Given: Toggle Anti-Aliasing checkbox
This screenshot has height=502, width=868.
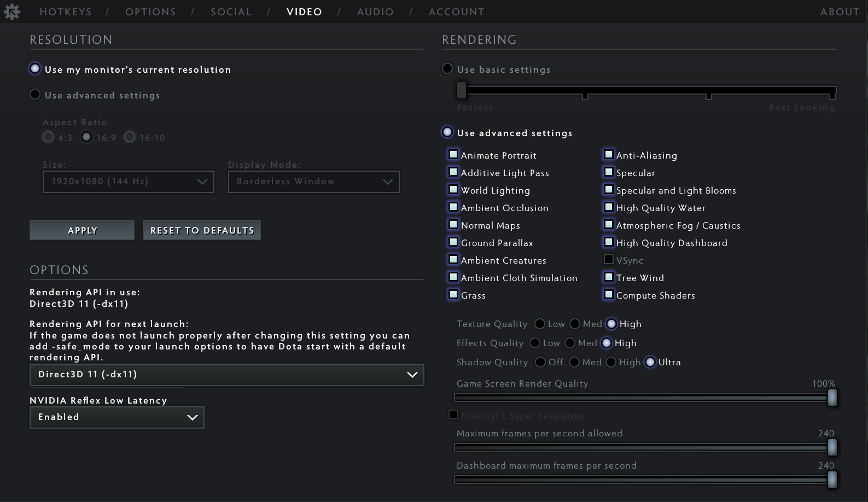Looking at the screenshot, I should 609,155.
